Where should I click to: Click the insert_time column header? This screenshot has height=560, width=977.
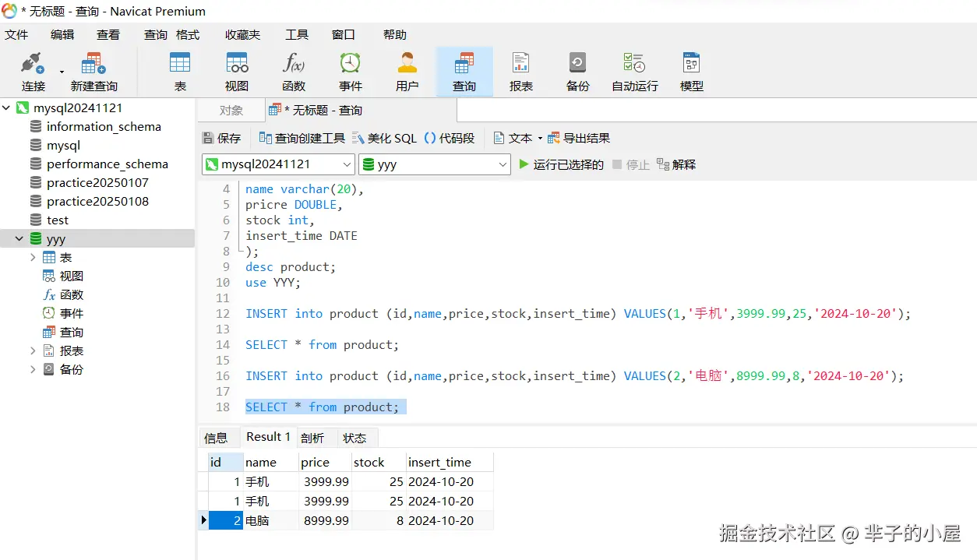450,462
